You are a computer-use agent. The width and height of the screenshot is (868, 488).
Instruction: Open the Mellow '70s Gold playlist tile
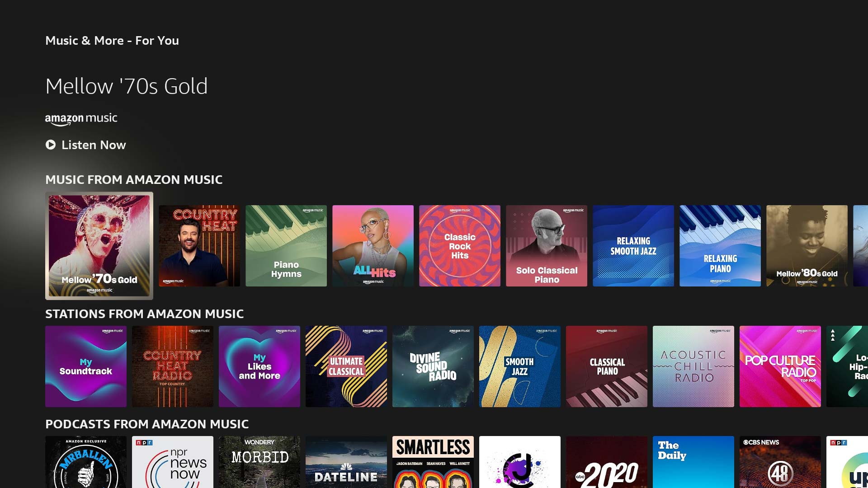point(99,246)
